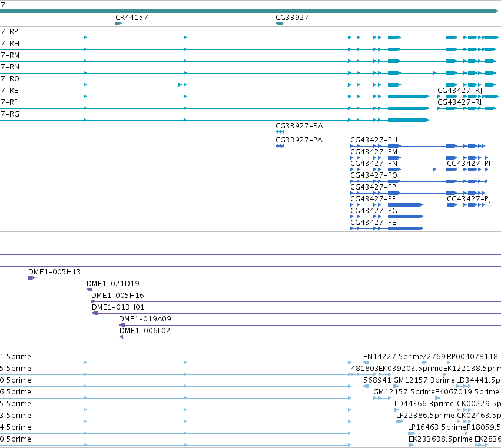This screenshot has width=501, height=448.
Task: Click the GM12157.5prime EST label
Action: [404, 392]
